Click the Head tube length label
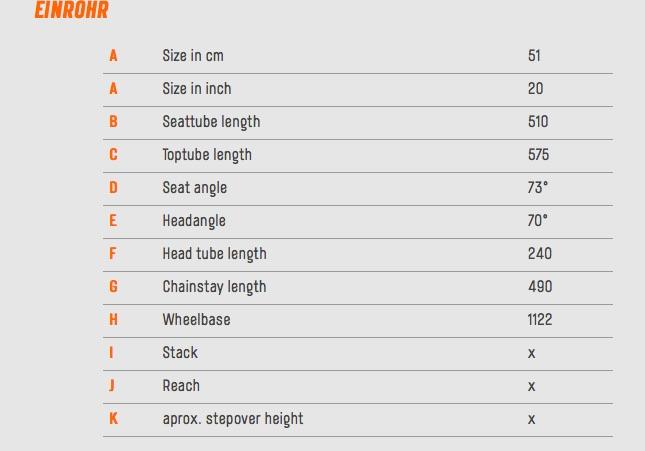 point(214,254)
